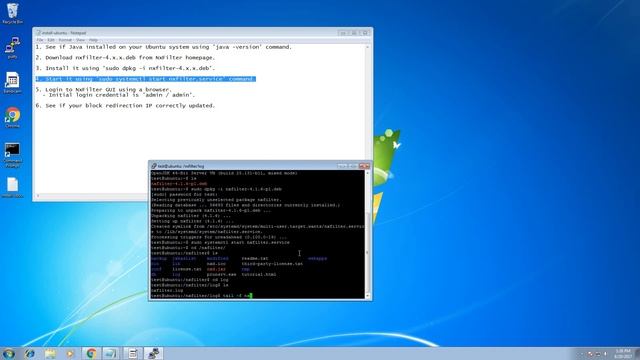Click the network icon in the system tray
The width and height of the screenshot is (640, 360).
(598, 354)
